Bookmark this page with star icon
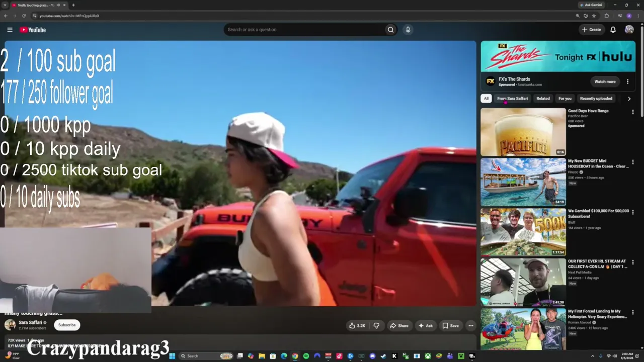 click(594, 16)
